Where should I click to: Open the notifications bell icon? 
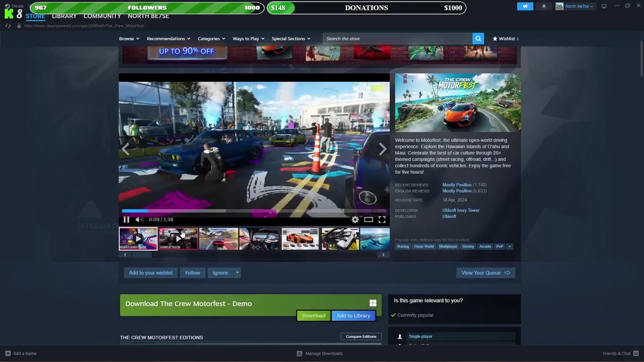[544, 7]
